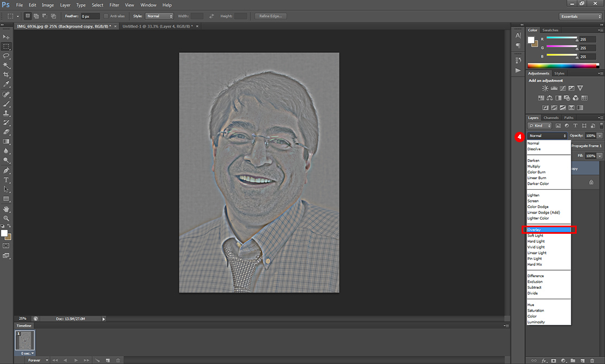This screenshot has width=605, height=364.
Task: Toggle the adjustment layers filter
Action: click(567, 126)
